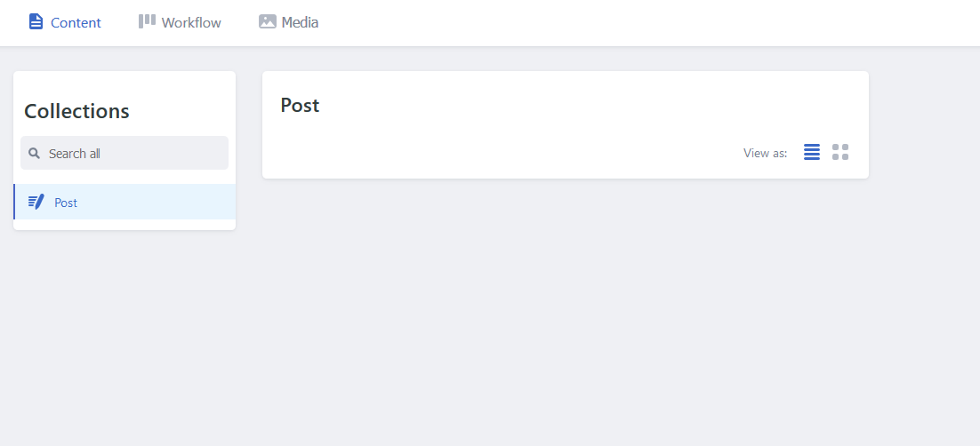Switch to grid view using the squares icon
This screenshot has height=446, width=980.
pos(840,152)
